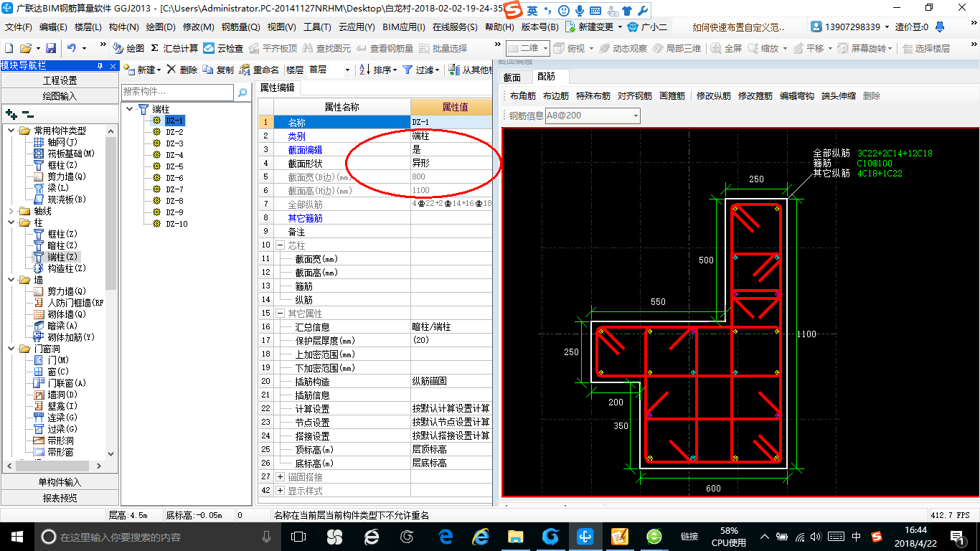Click the 修改纵筋 tool
This screenshot has height=551, width=980.
pyautogui.click(x=714, y=96)
